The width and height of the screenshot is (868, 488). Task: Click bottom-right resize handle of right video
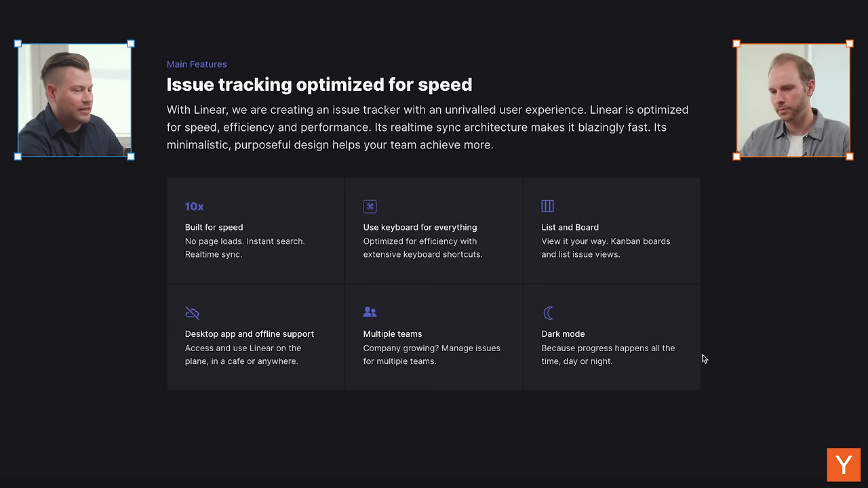(850, 157)
